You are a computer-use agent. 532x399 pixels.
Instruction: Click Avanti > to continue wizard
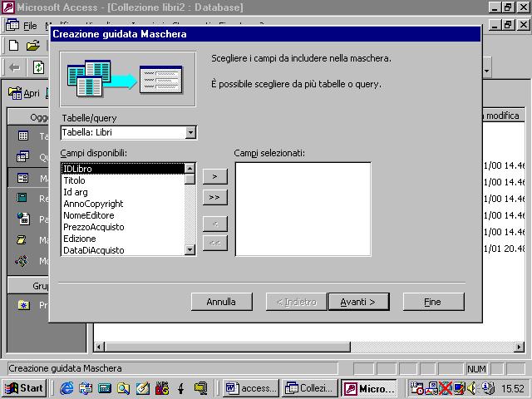[x=358, y=302]
